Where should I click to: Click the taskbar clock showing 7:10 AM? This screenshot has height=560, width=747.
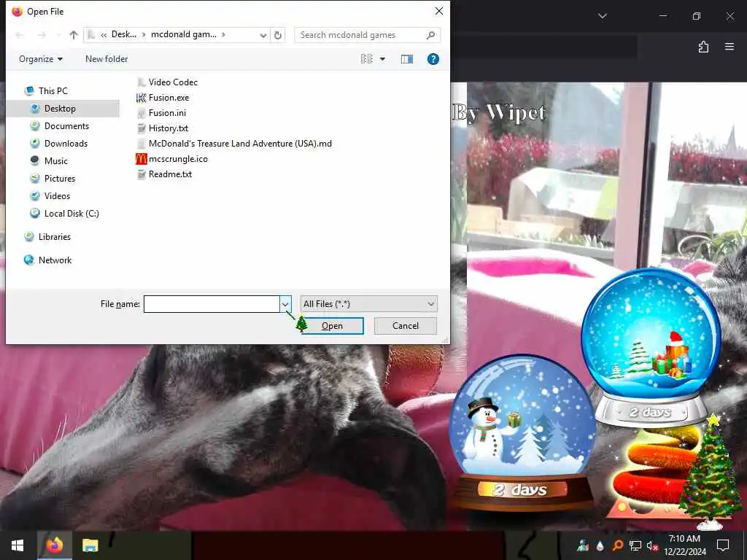(x=684, y=545)
